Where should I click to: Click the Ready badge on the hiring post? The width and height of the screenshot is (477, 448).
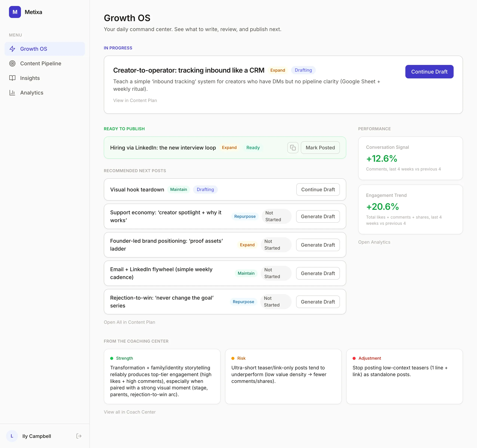253,147
